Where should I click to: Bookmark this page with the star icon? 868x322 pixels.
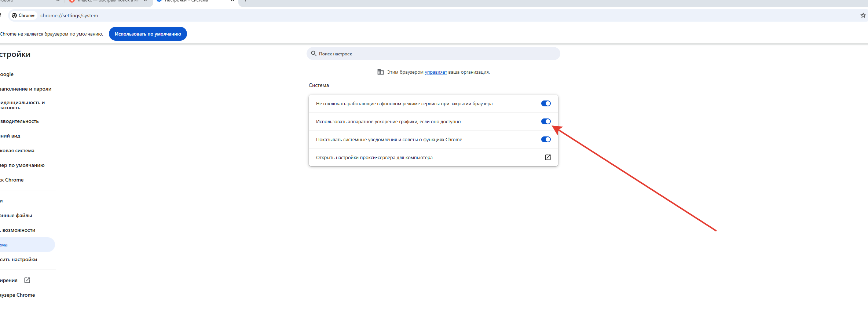click(863, 15)
